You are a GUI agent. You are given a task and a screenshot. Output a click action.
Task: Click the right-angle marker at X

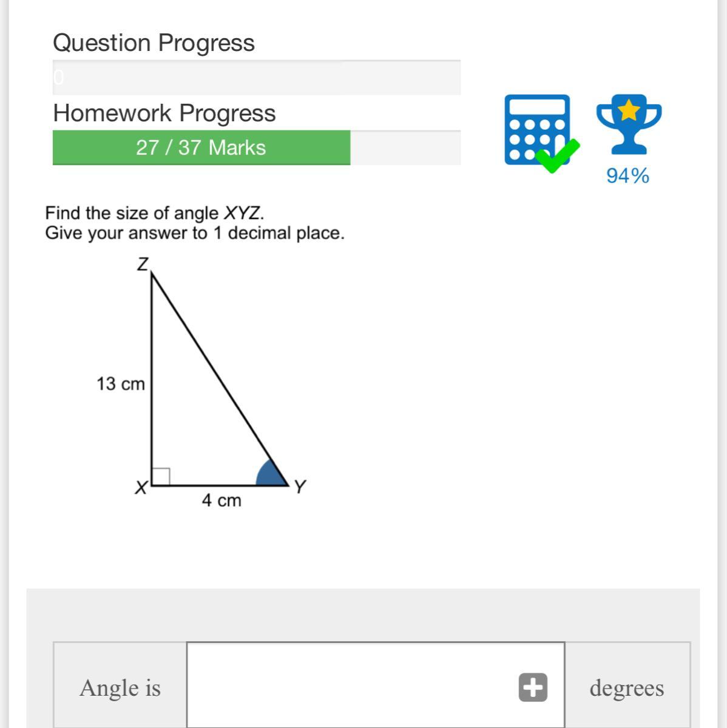160,476
